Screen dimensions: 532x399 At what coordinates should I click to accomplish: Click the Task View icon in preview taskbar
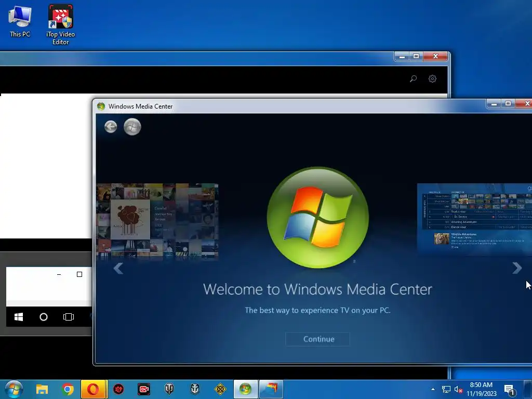(68, 317)
